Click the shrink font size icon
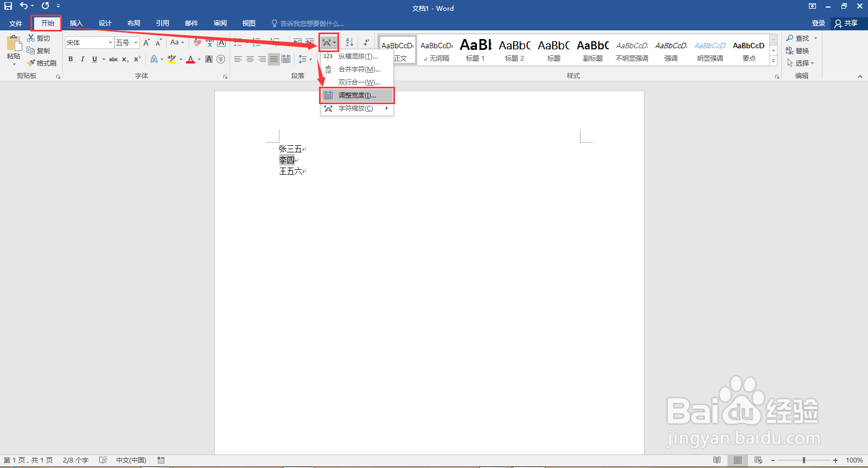Image resolution: width=868 pixels, height=468 pixels. coord(158,42)
